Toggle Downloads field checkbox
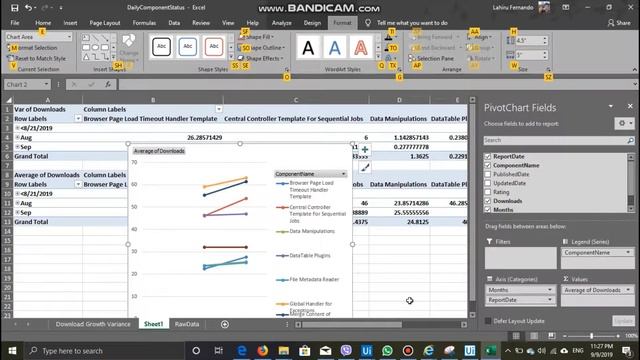 click(x=488, y=201)
